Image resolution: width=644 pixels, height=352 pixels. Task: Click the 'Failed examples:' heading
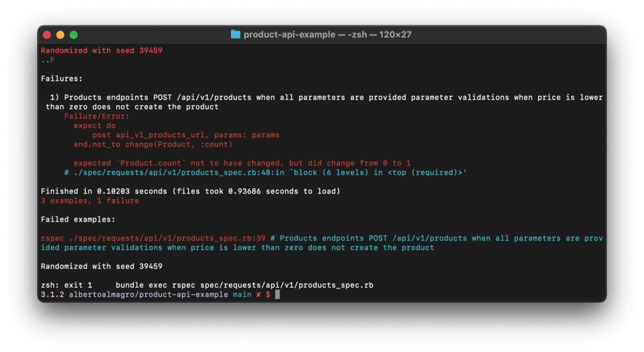(x=78, y=220)
